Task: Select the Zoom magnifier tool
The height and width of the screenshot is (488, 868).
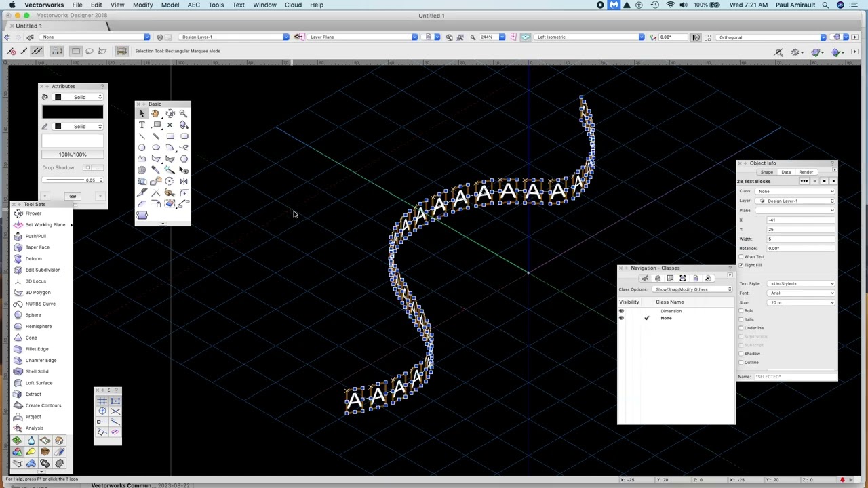Action: tap(183, 114)
